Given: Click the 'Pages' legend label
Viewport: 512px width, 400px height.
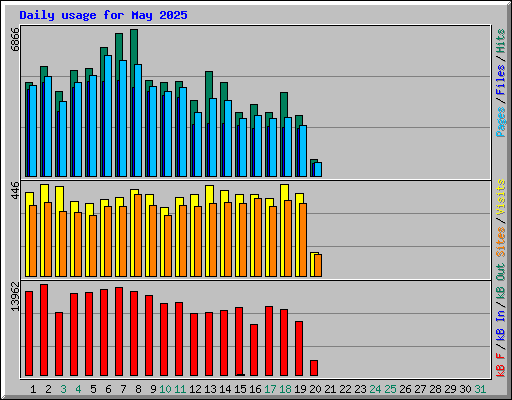Looking at the screenshot, I should pos(501,122).
